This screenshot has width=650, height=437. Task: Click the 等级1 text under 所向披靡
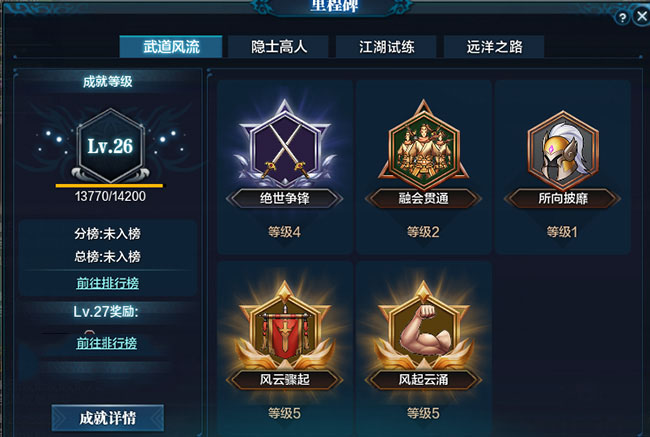point(562,232)
